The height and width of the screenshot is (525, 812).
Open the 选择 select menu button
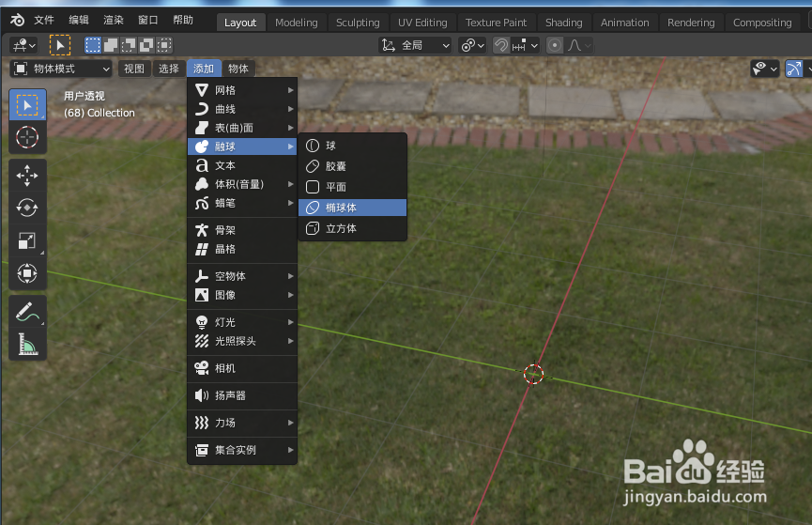click(169, 69)
